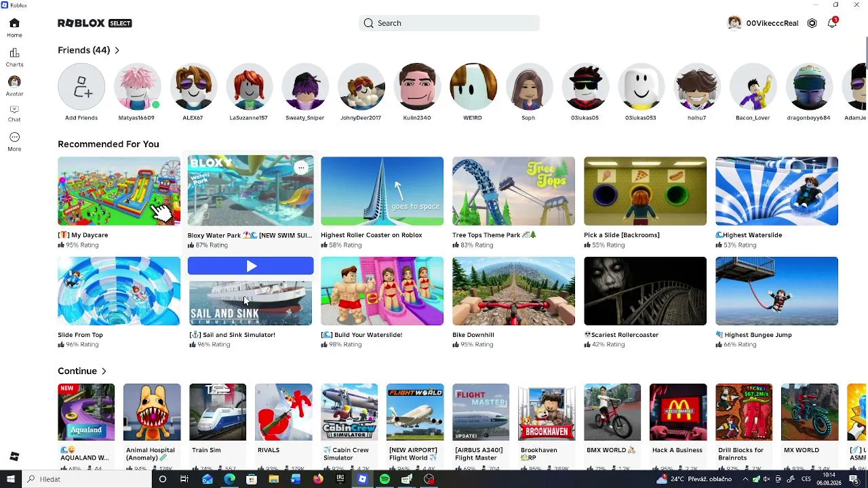
Task: Open the Home tab in the sidebar
Action: [x=14, y=28]
